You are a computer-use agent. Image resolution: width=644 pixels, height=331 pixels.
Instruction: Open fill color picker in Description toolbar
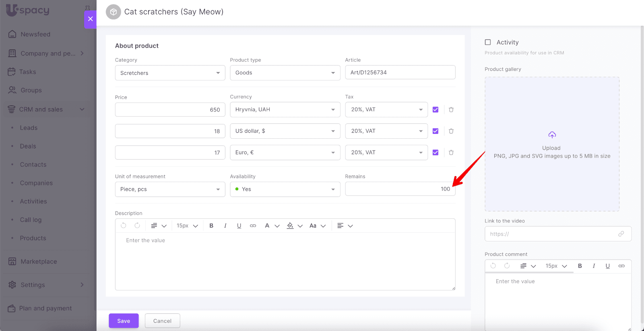click(291, 226)
